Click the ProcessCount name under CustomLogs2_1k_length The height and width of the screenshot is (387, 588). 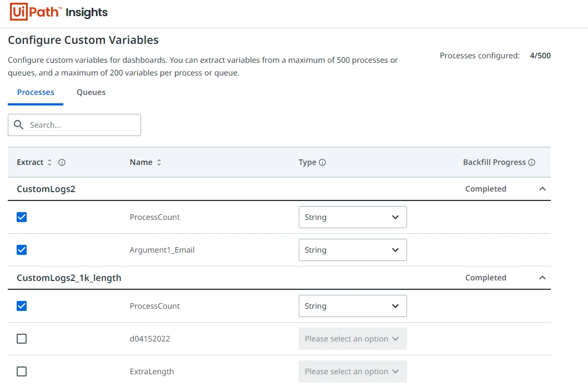point(155,306)
